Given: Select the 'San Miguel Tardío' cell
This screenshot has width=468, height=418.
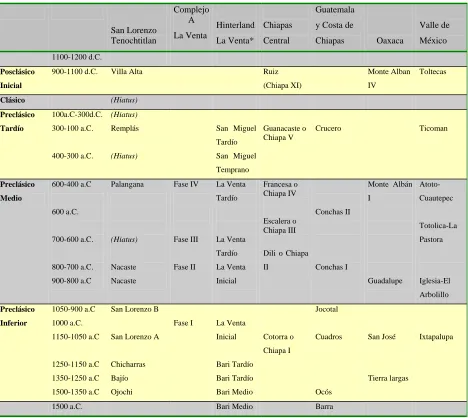Looking at the screenshot, I should pos(236,135).
